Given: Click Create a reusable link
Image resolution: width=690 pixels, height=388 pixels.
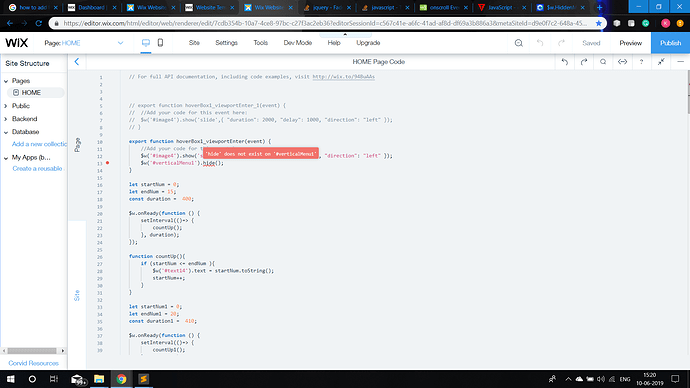Looking at the screenshot, I should click(x=38, y=168).
